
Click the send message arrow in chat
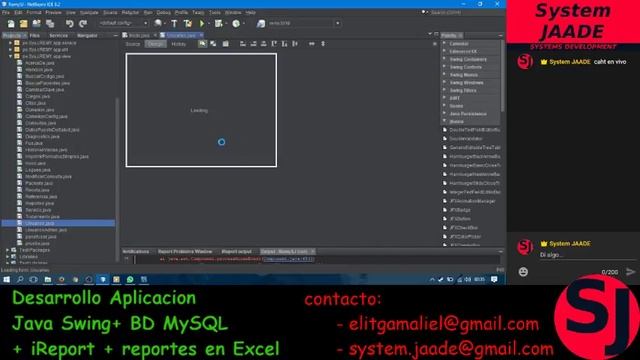pyautogui.click(x=631, y=272)
